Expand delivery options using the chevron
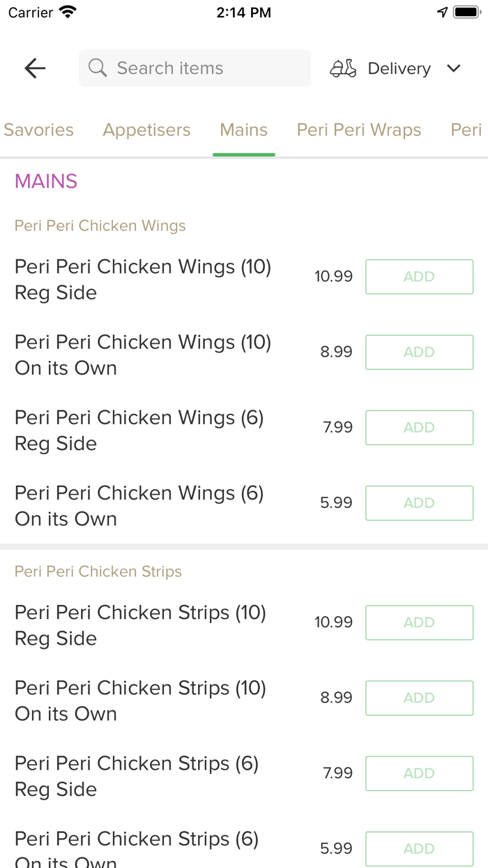This screenshot has width=488, height=868. point(453,68)
